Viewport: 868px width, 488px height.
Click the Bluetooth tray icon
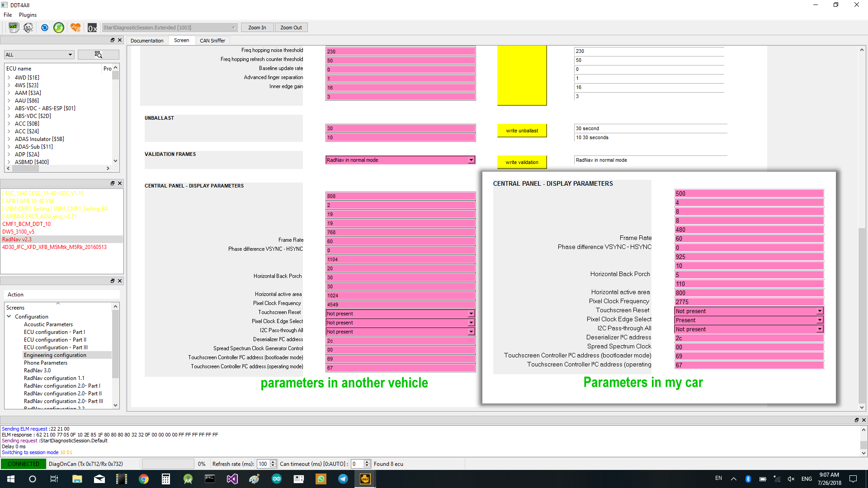click(748, 479)
